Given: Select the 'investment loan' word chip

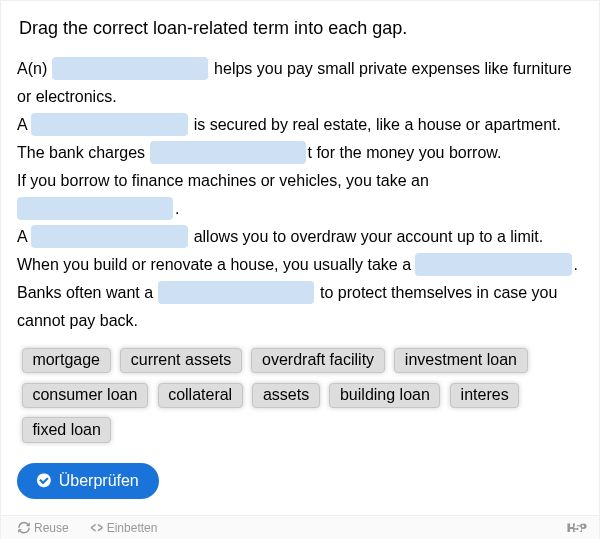Looking at the screenshot, I should tap(461, 360).
